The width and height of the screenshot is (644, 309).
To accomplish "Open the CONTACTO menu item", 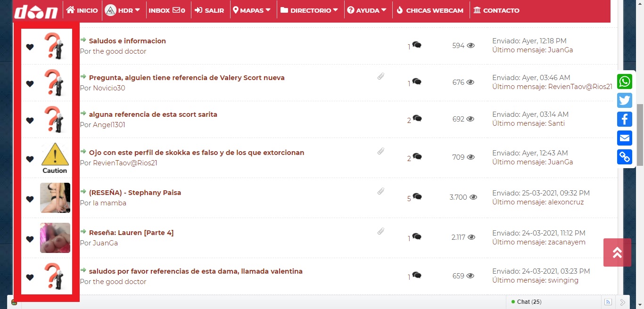I will pyautogui.click(x=496, y=10).
